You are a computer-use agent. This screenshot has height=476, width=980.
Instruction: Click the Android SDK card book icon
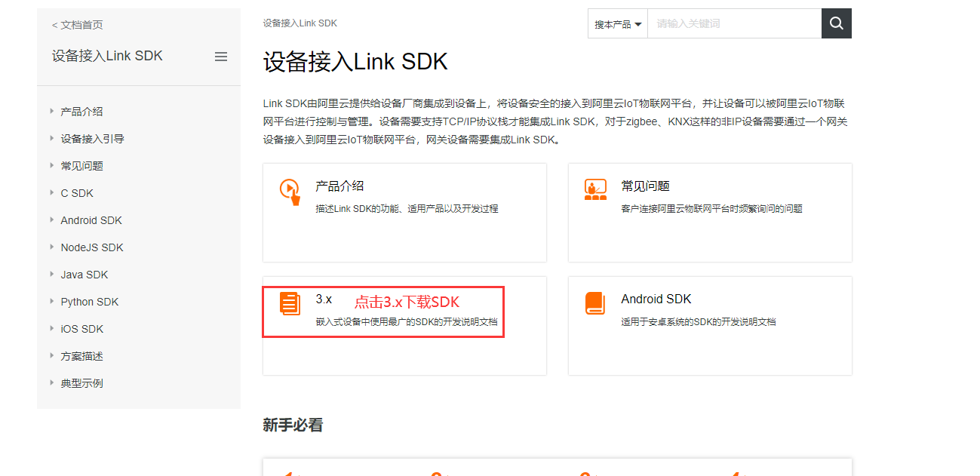pos(595,303)
